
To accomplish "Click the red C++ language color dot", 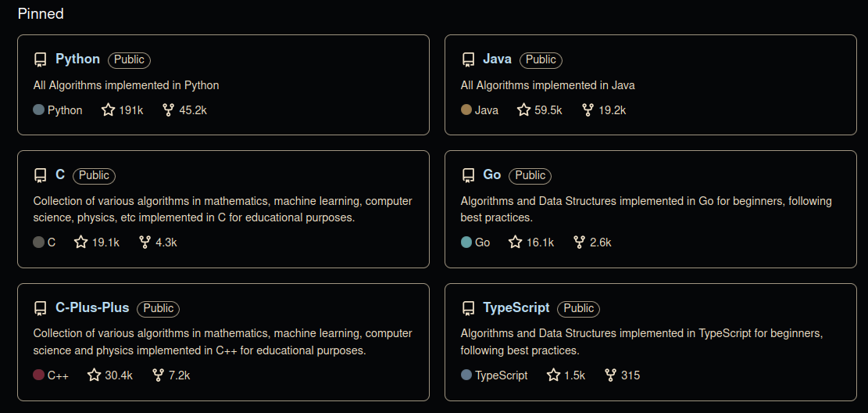I will click(39, 375).
